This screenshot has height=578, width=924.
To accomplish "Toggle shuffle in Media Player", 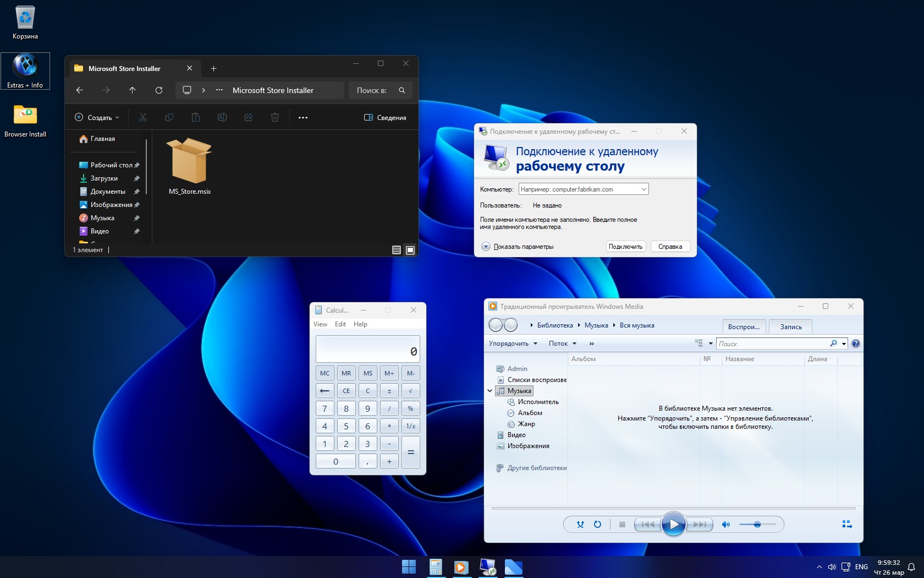I will [x=580, y=525].
